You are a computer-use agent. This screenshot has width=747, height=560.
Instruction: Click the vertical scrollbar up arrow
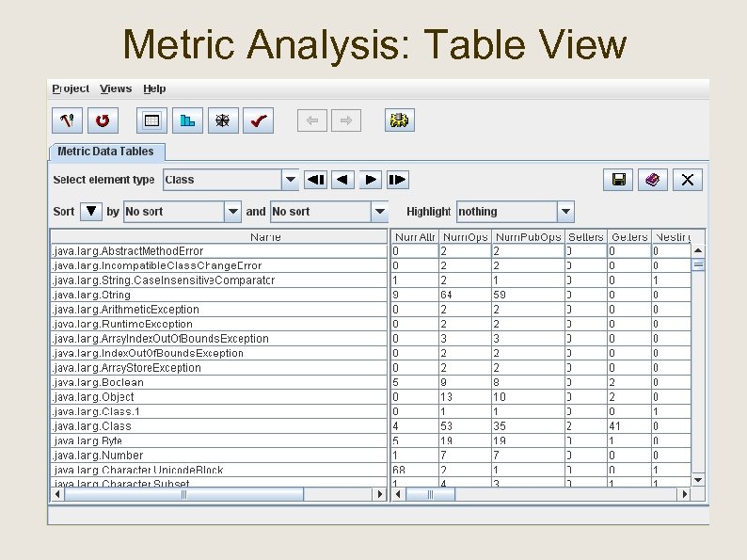[x=698, y=250]
